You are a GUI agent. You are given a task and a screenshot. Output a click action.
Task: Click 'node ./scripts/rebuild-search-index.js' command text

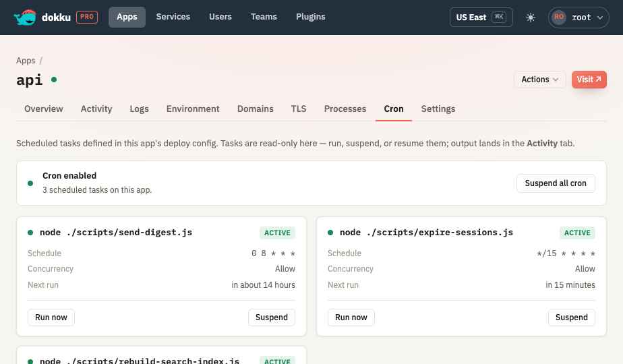tap(140, 361)
